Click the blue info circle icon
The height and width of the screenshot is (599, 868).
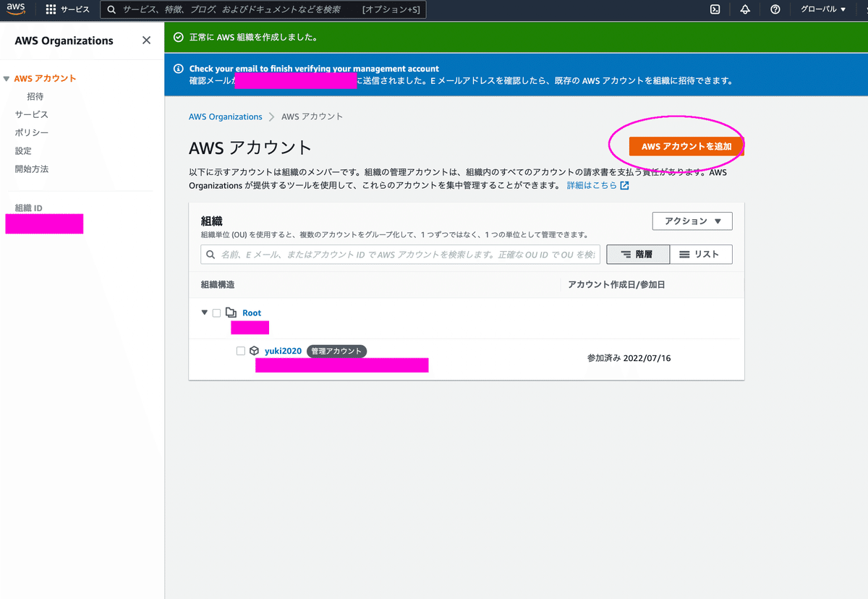click(179, 69)
